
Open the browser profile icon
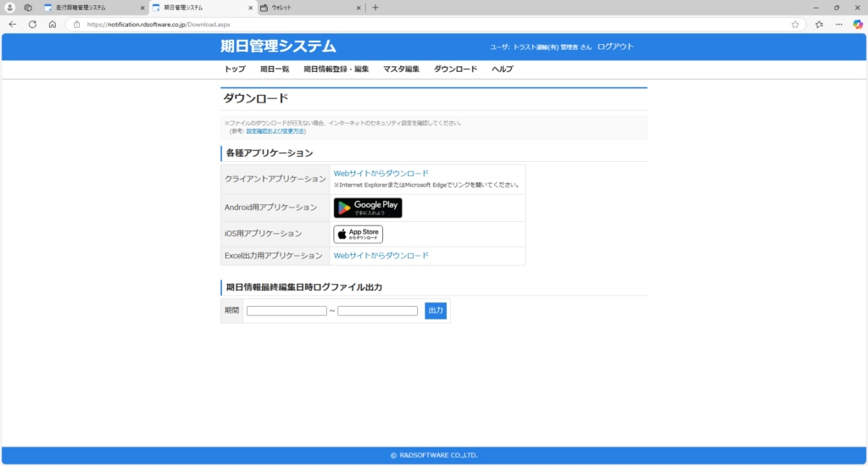10,8
